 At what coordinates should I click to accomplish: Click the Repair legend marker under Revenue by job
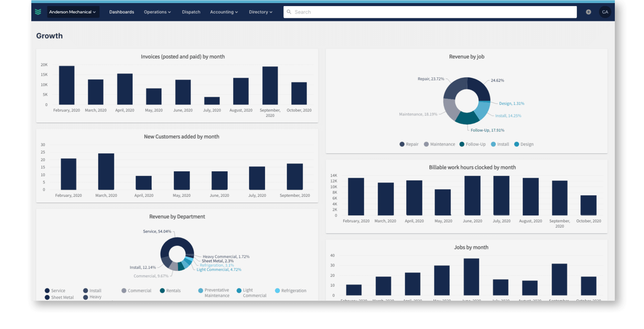point(401,144)
